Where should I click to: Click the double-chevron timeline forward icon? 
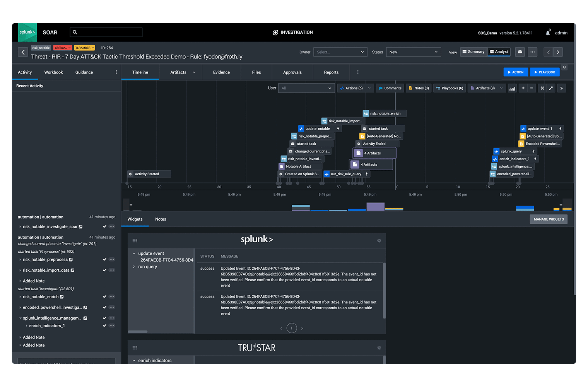561,88
